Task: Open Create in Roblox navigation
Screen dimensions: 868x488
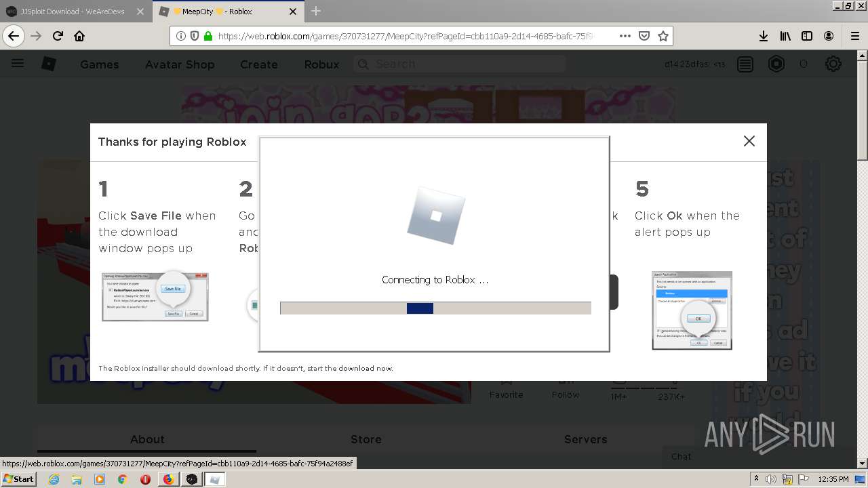Action: click(258, 64)
